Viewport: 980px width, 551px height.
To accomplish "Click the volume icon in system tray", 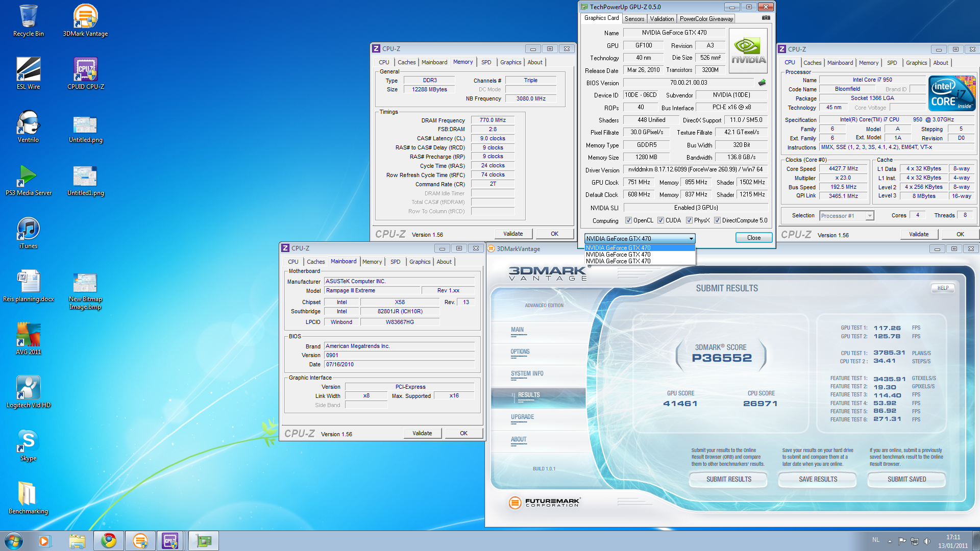I will coord(927,541).
